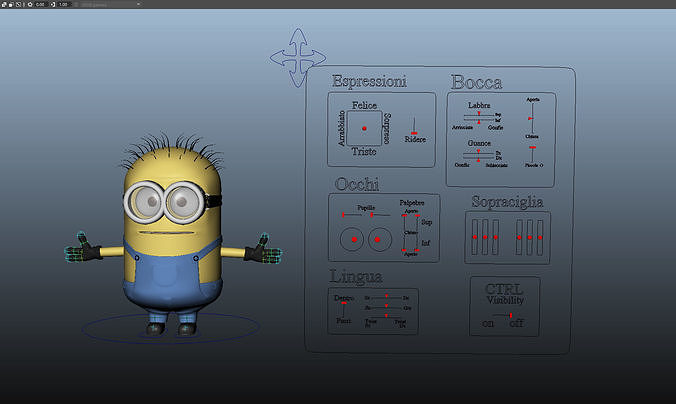Select the red dot in the Felice/Triste expression box
Image resolution: width=676 pixels, height=404 pixels.
tap(364, 128)
